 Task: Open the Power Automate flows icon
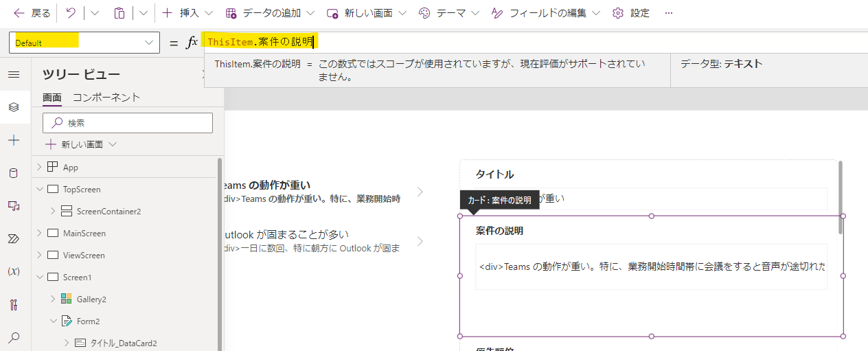coord(14,238)
